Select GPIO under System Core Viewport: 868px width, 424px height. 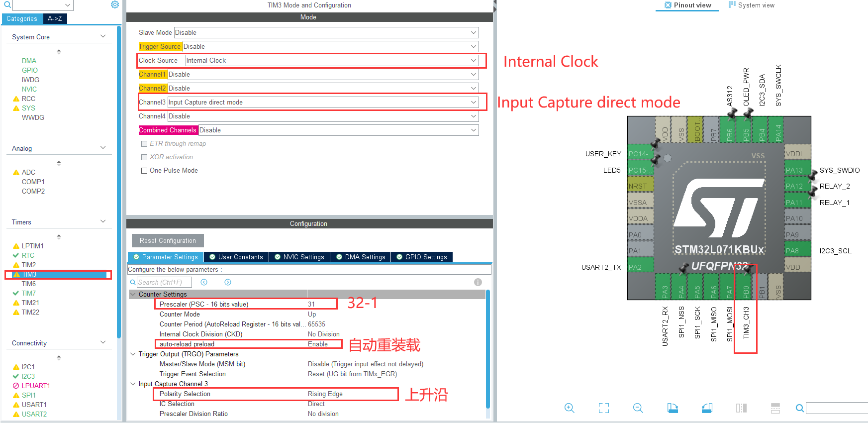pos(30,70)
